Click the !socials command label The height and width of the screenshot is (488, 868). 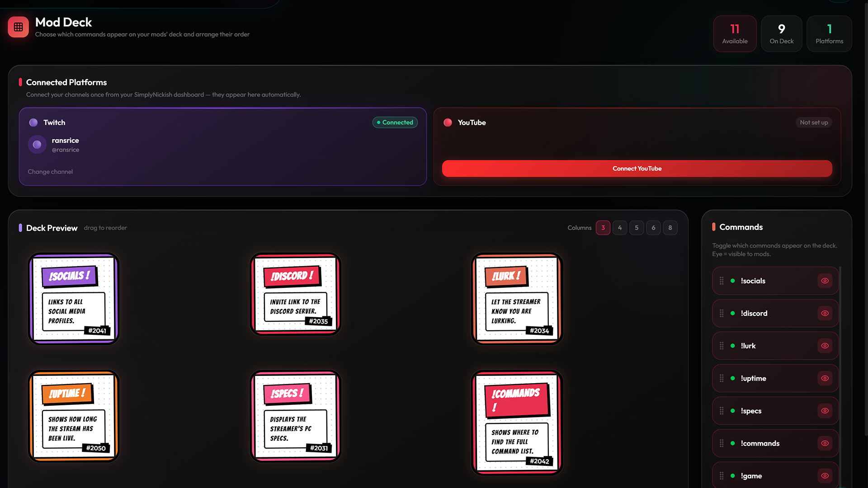(753, 281)
